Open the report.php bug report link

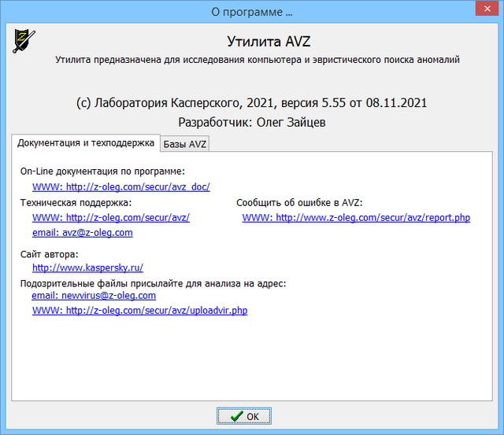point(356,218)
